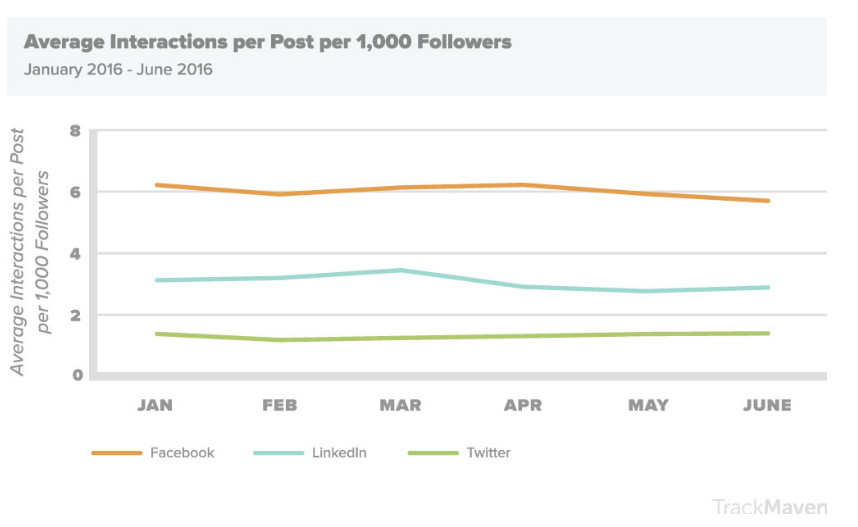The image size is (858, 527).
Task: Toggle the Twitter series legend label
Action: point(488,453)
